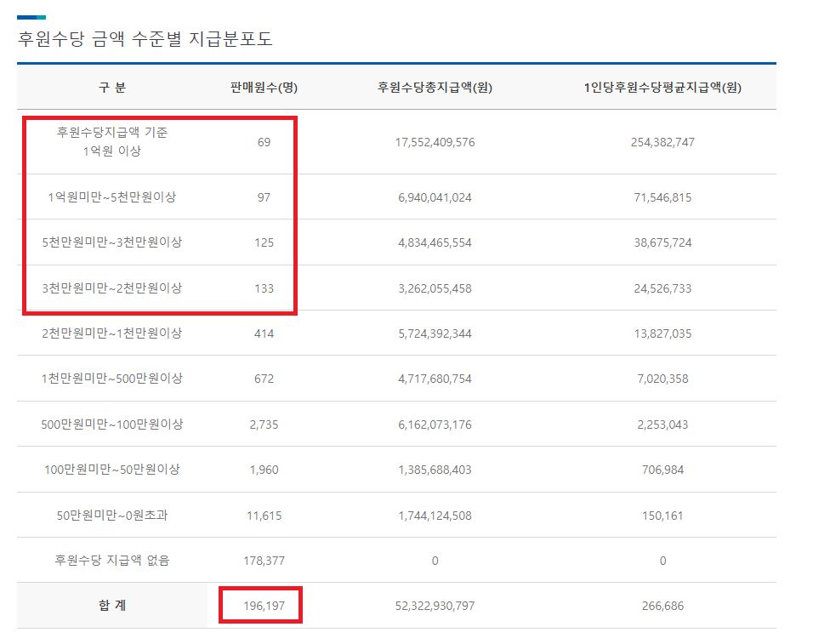Click average payout 150,161
830x644 pixels.
662,516
